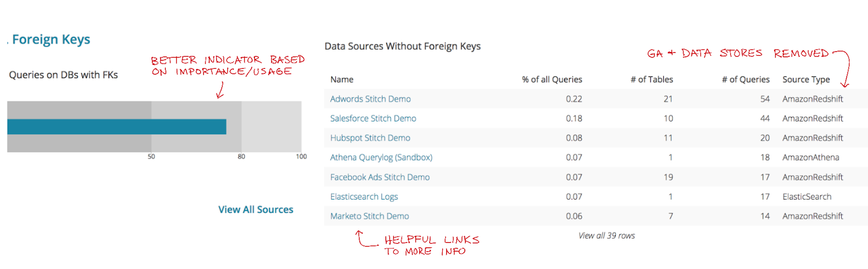The width and height of the screenshot is (868, 269).
Task: Click the 50 tick label on bullet chart
Action: coord(151,157)
